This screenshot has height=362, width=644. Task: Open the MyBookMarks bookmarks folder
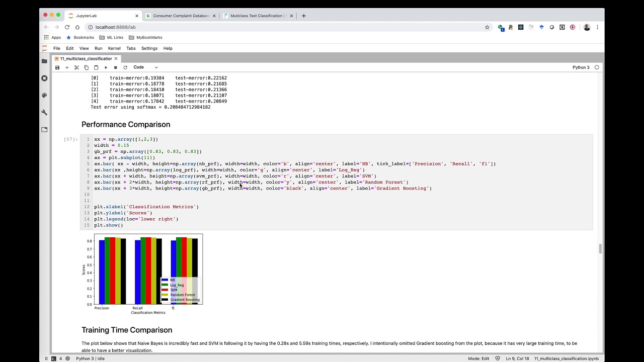[145, 38]
